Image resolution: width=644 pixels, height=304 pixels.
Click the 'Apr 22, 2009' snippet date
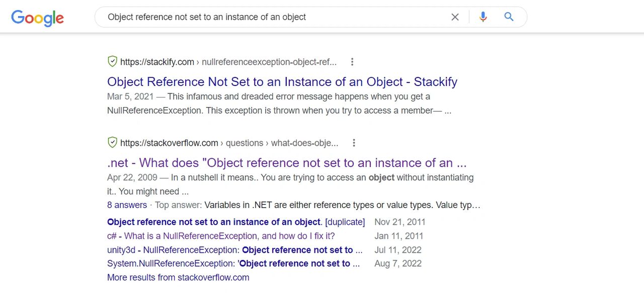point(132,177)
